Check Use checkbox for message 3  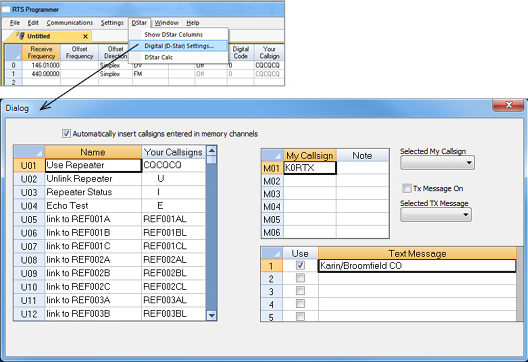tap(300, 291)
